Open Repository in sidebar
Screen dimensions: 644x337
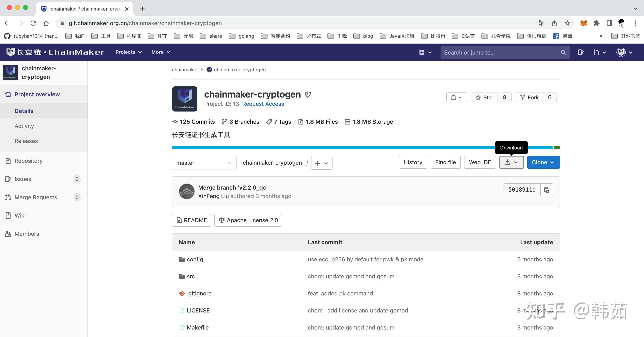29,161
